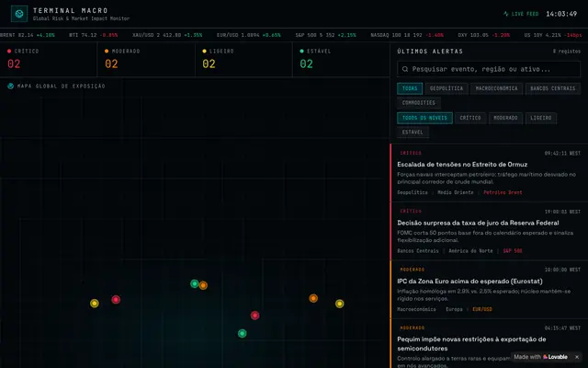
Task: Click the BRENT ticker quote
Action: click(x=28, y=35)
